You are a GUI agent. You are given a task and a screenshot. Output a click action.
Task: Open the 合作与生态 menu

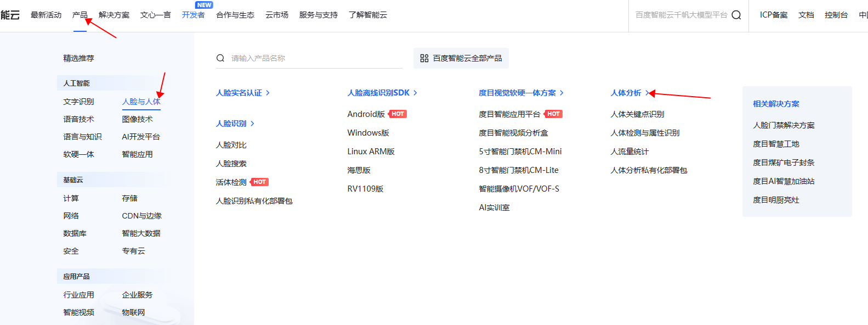point(235,15)
